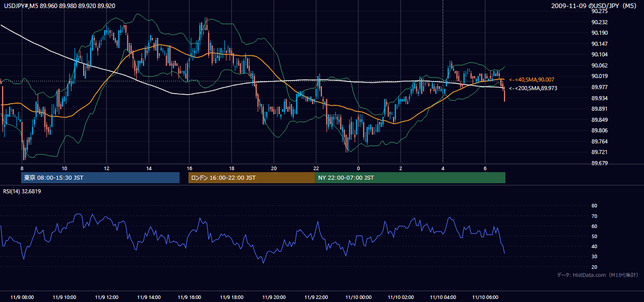Click the RSI axis level 40

coord(594,246)
